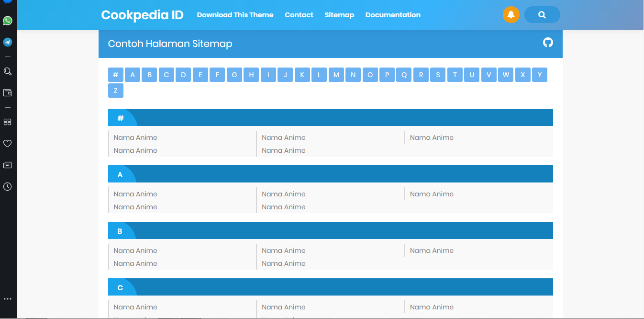Open the personal news feed icon
This screenshot has height=319, width=644.
click(7, 165)
